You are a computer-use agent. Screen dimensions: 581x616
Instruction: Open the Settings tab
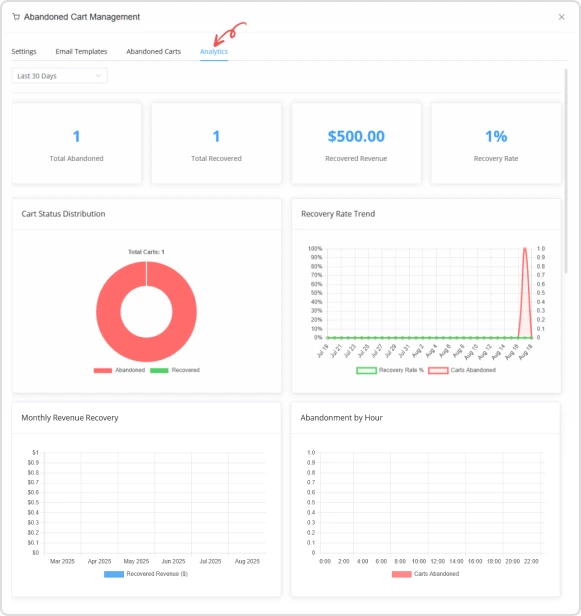(24, 51)
